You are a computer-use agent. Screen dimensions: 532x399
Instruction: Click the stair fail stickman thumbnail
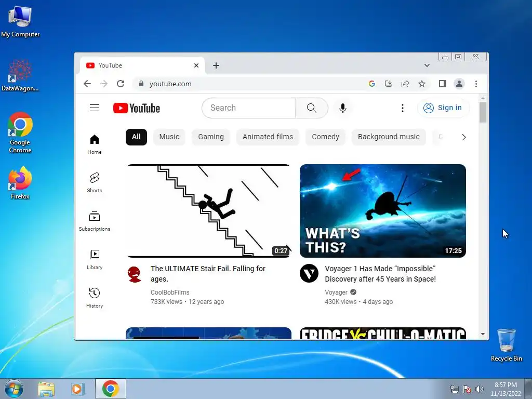point(209,211)
